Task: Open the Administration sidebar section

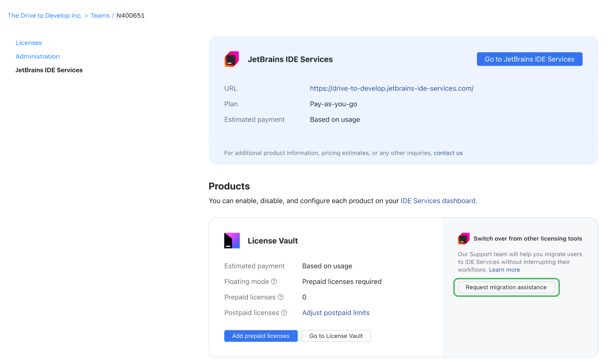Action: (x=37, y=56)
